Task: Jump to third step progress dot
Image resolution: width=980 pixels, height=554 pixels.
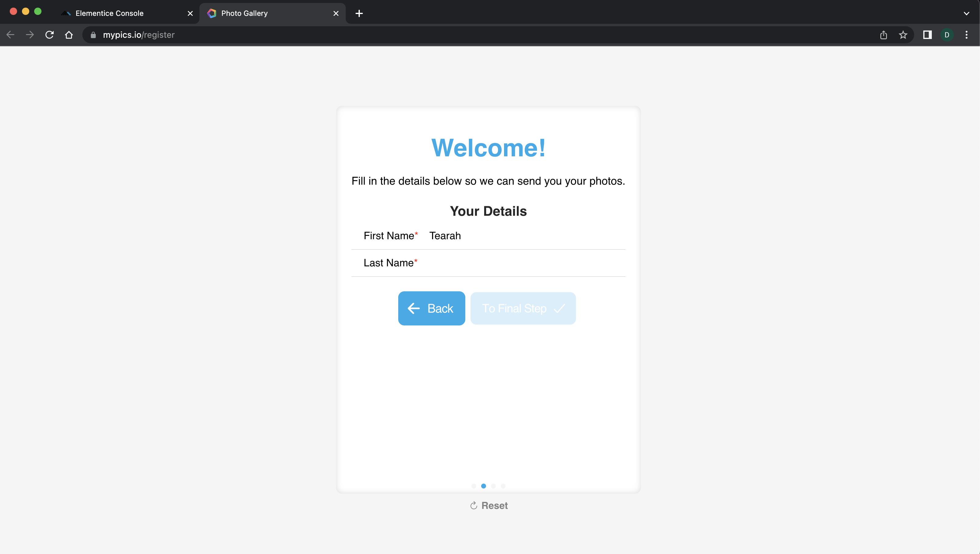Action: coord(493,486)
